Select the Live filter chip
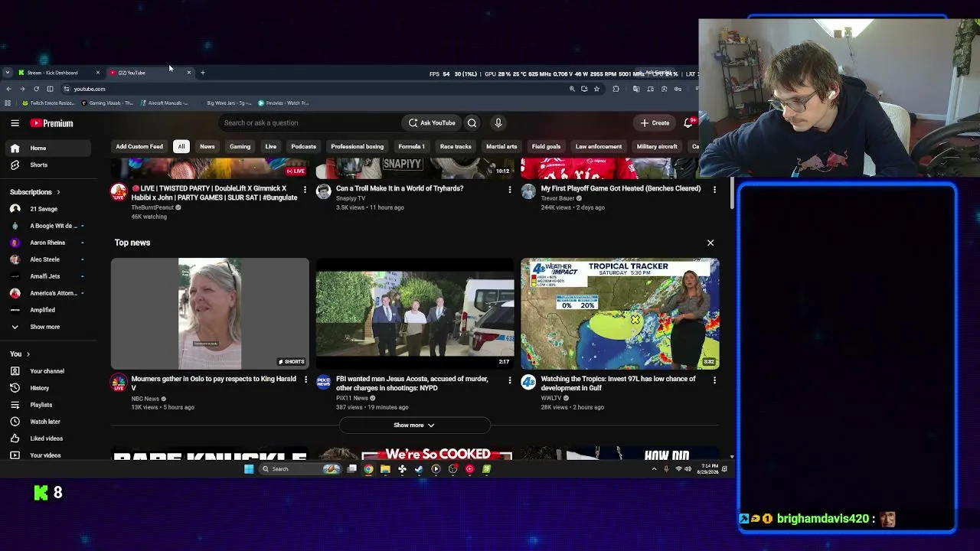Screen dimensions: 980x551 pos(271,146)
